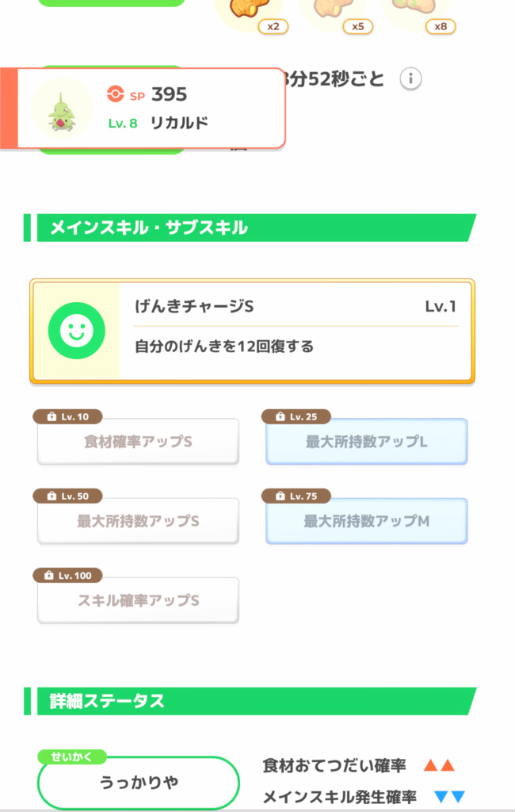Select the 食材確率アップS subskill
This screenshot has width=515, height=812.
click(x=138, y=442)
